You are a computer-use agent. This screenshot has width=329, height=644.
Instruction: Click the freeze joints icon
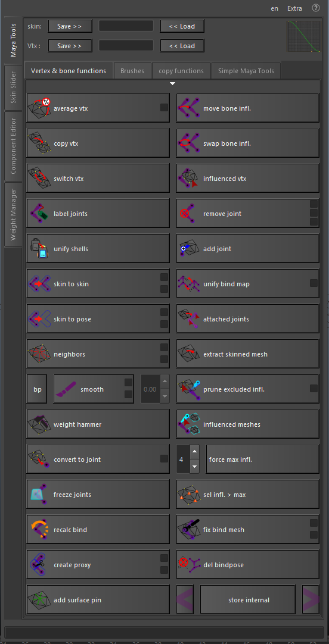click(39, 494)
